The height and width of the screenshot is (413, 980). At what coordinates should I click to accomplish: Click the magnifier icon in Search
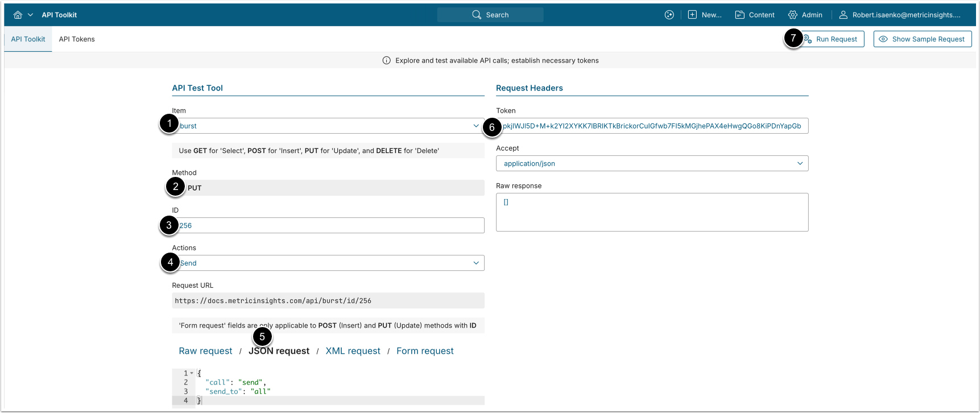pos(477,15)
